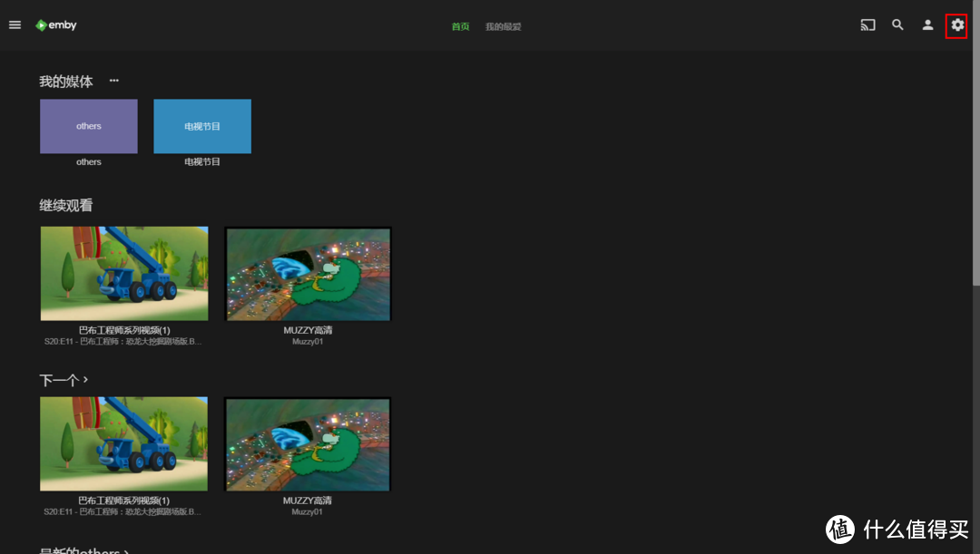Play MUZZY高清 thumbnail in 下一个 section

point(308,444)
